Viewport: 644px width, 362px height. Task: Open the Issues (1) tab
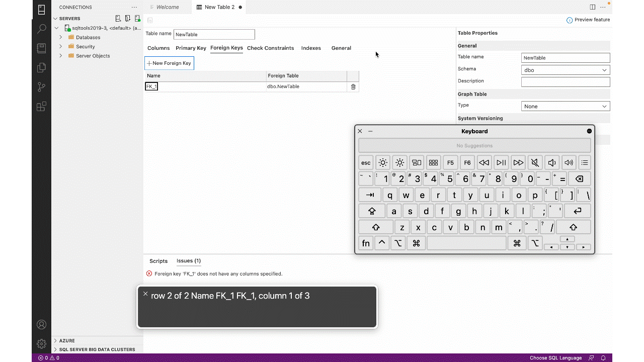coord(188,261)
